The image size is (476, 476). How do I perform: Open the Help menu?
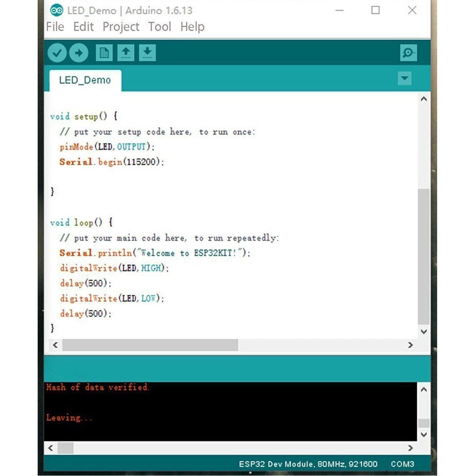click(192, 27)
